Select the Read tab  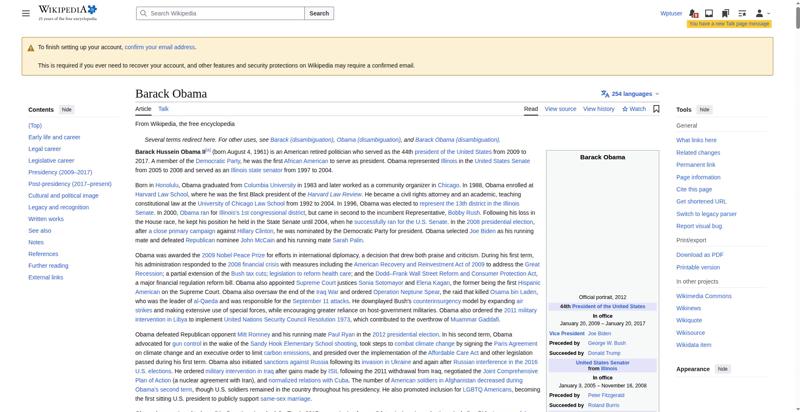click(531, 109)
